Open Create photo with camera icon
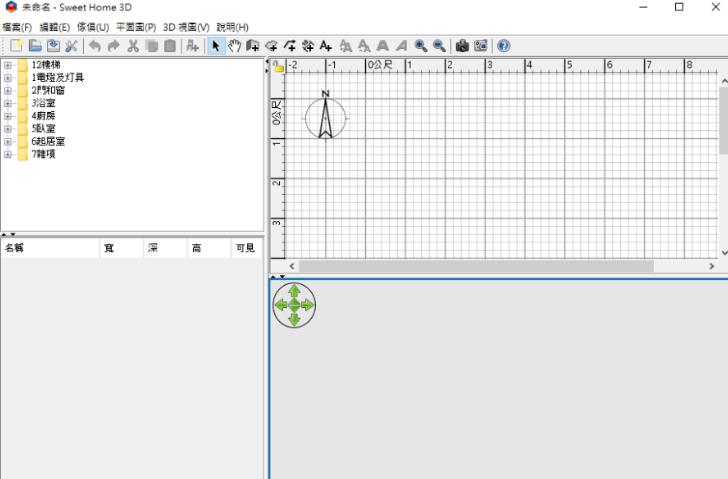This screenshot has width=728, height=479. 462,45
